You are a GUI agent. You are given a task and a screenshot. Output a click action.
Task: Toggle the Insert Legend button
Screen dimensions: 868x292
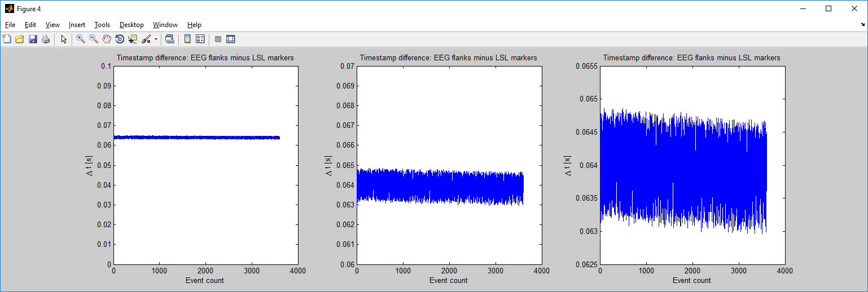(x=200, y=39)
